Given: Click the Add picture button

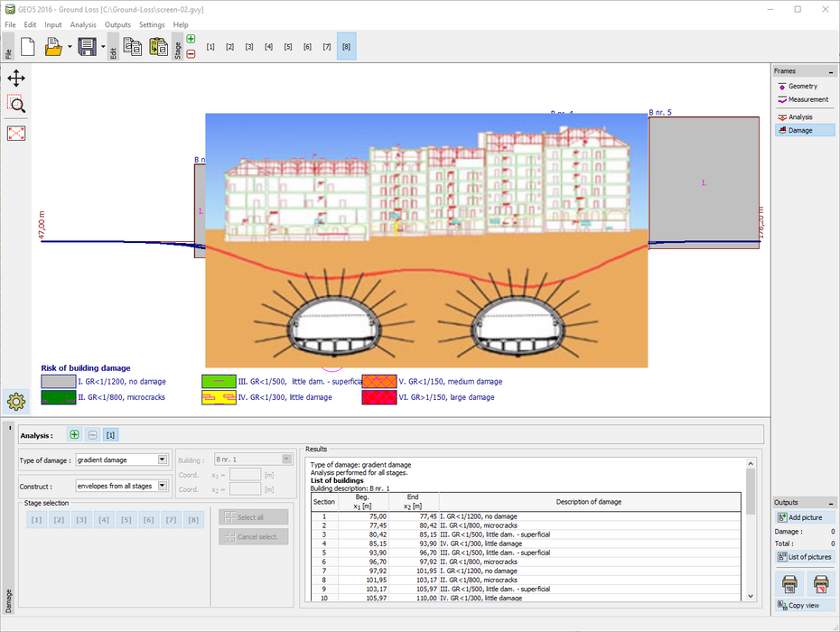Looking at the screenshot, I should point(805,517).
